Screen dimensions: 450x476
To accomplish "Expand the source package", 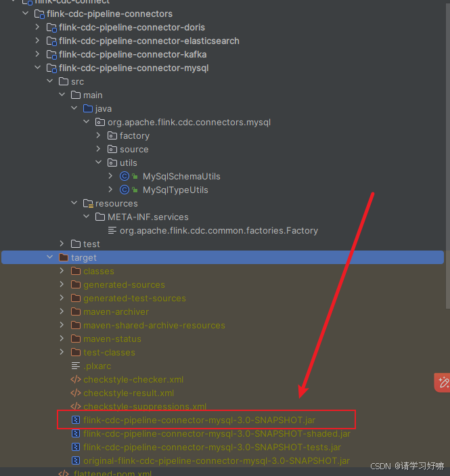I will pyautogui.click(x=98, y=149).
